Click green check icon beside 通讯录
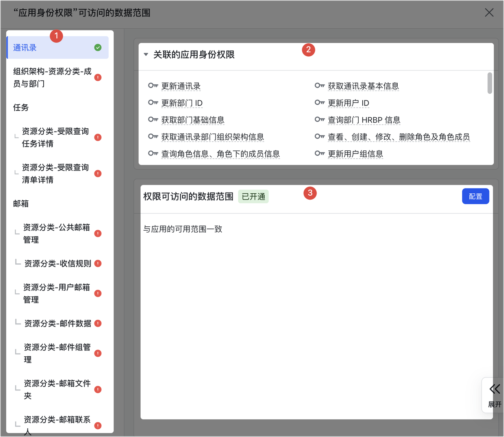This screenshot has width=504, height=437. click(98, 48)
